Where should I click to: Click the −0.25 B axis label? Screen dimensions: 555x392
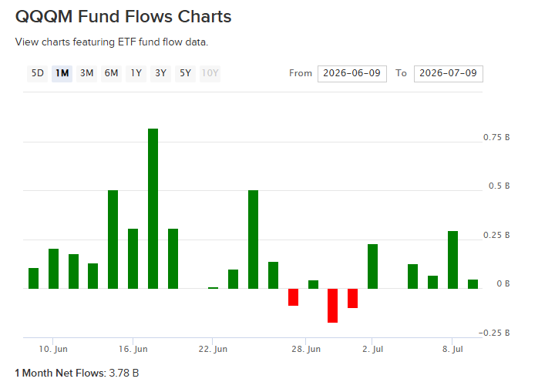[494, 333]
